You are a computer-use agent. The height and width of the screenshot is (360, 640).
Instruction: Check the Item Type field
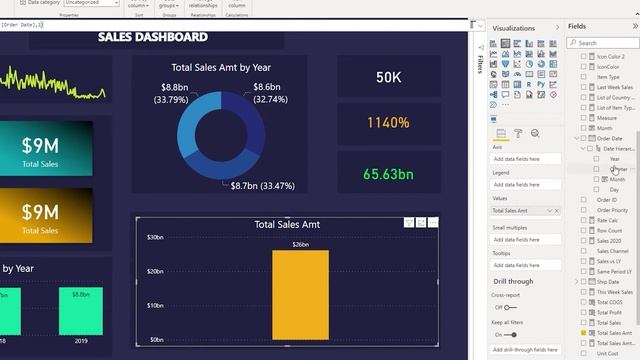point(584,77)
